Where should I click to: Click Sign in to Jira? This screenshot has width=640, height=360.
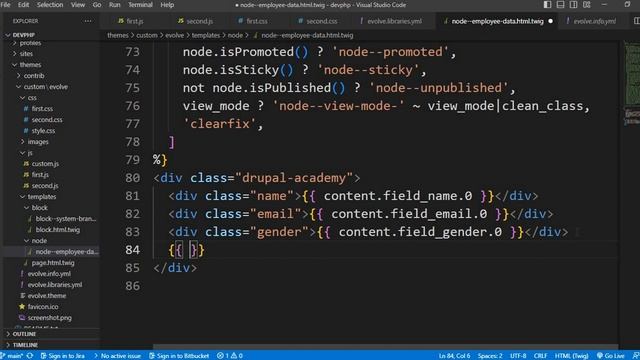(62, 356)
